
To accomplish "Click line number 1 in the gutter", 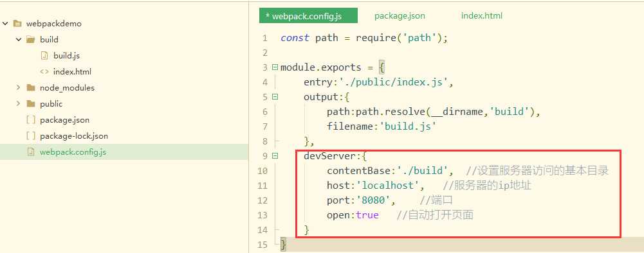I will [264, 38].
